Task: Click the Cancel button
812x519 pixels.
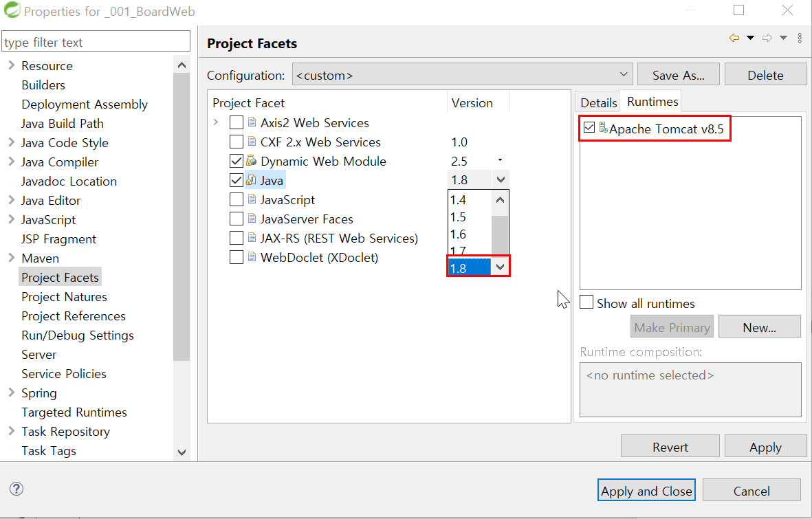Action: point(751,491)
